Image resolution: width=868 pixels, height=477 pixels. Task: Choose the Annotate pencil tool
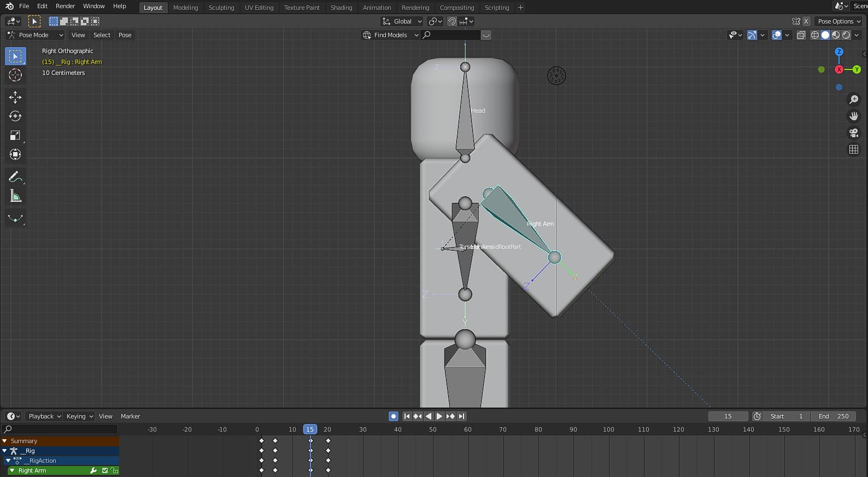point(15,177)
